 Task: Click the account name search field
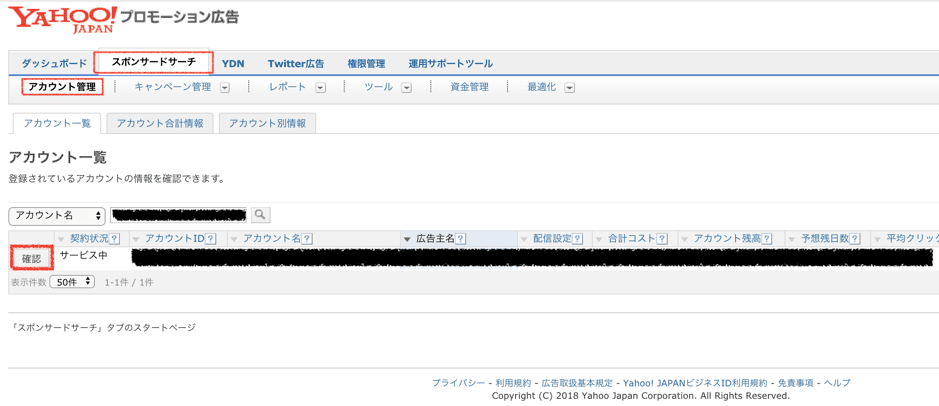179,215
